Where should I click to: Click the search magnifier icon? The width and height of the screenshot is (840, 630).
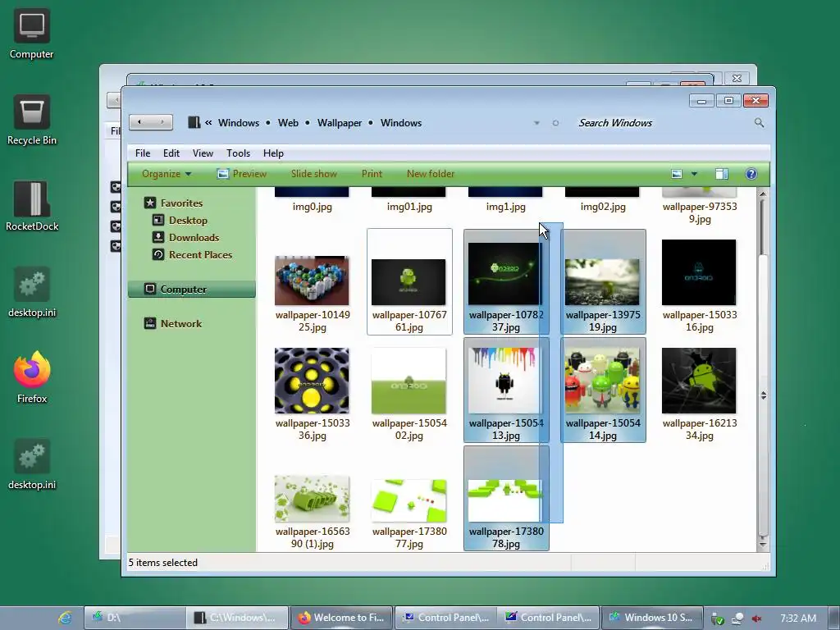click(759, 123)
